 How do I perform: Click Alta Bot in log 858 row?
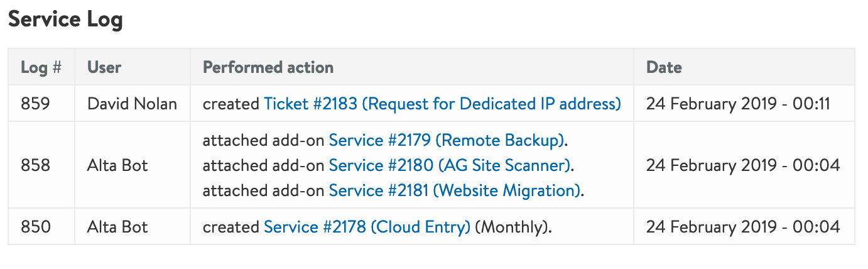click(117, 165)
